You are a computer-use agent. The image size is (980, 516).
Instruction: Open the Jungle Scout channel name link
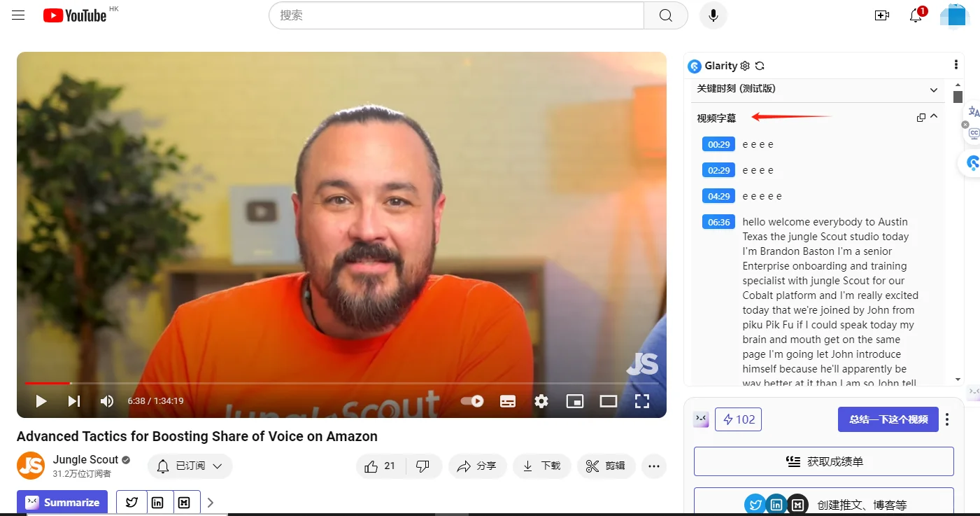85,459
